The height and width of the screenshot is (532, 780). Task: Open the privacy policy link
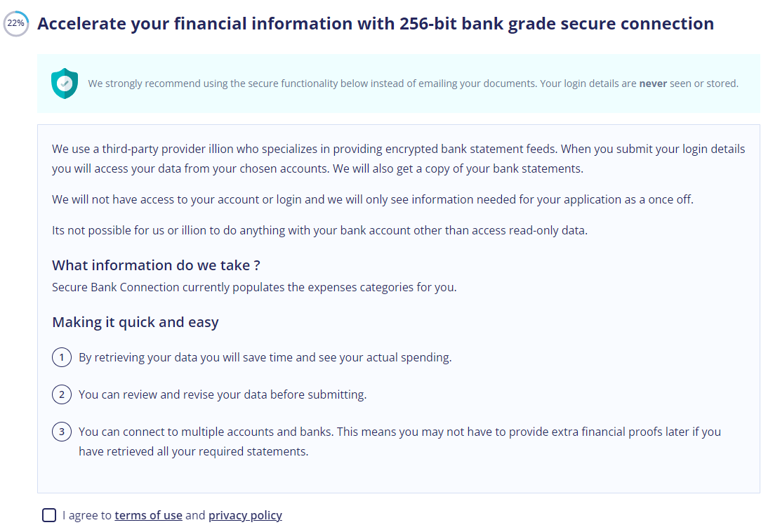tap(245, 515)
